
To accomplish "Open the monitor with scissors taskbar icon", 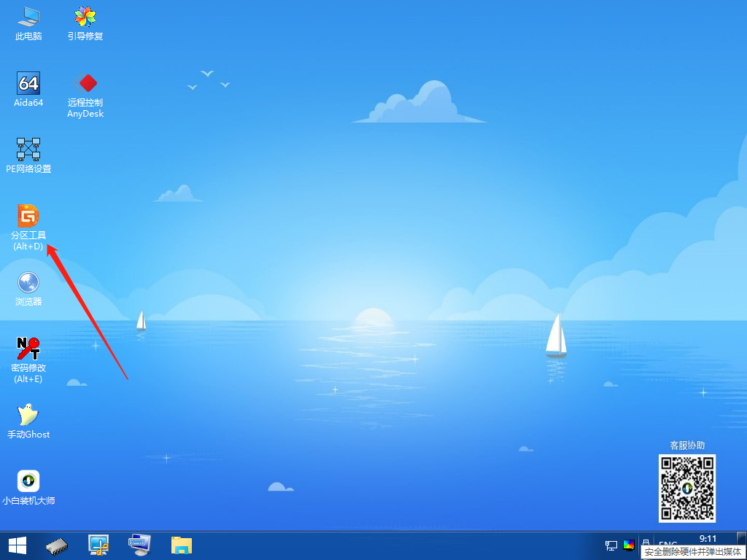I will click(98, 545).
